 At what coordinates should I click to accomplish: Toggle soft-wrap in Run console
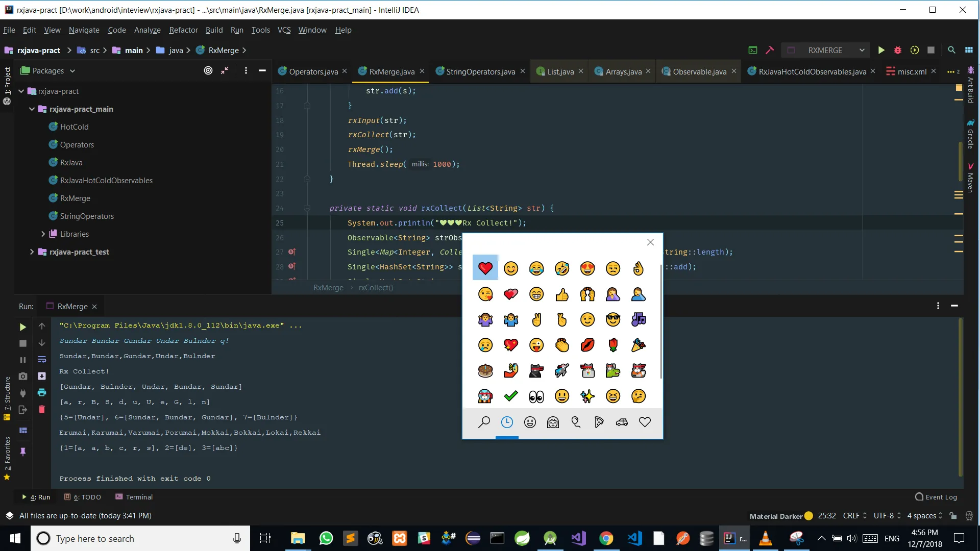click(x=42, y=360)
